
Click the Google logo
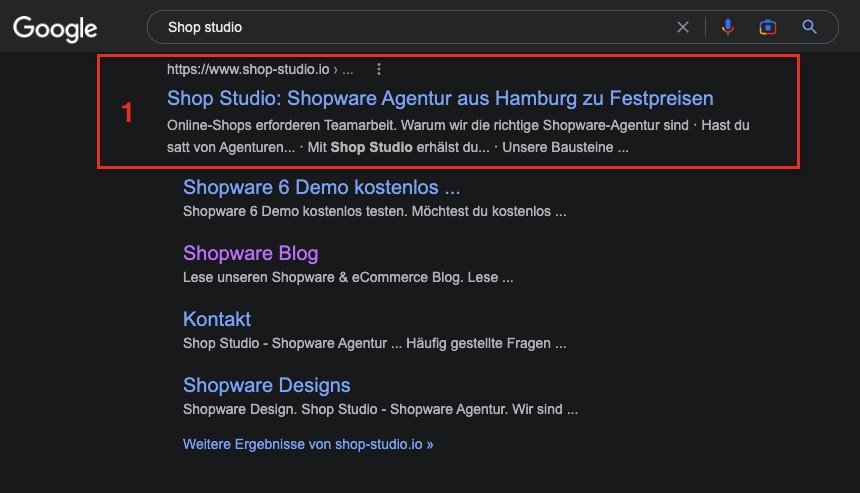coord(55,28)
